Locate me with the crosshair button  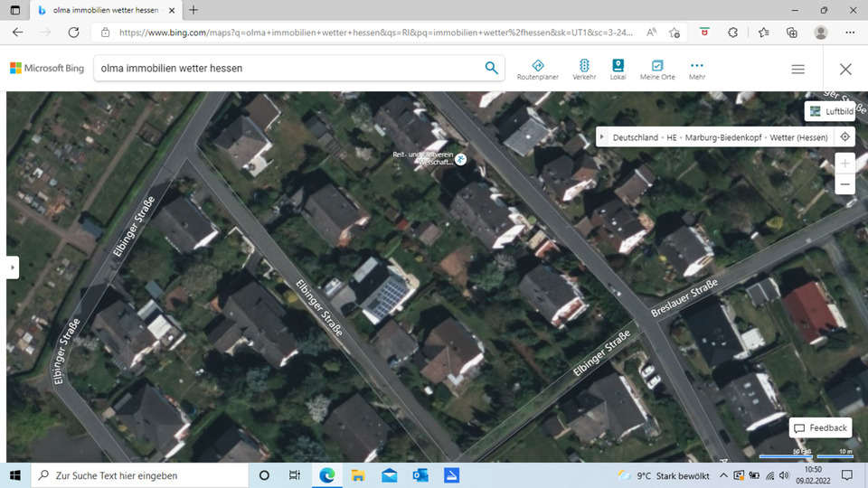[844, 137]
